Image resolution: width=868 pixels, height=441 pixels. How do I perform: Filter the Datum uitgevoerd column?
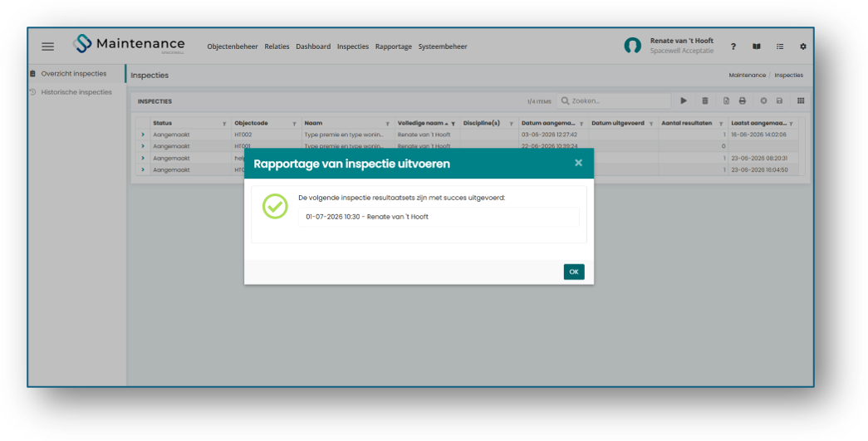point(651,124)
